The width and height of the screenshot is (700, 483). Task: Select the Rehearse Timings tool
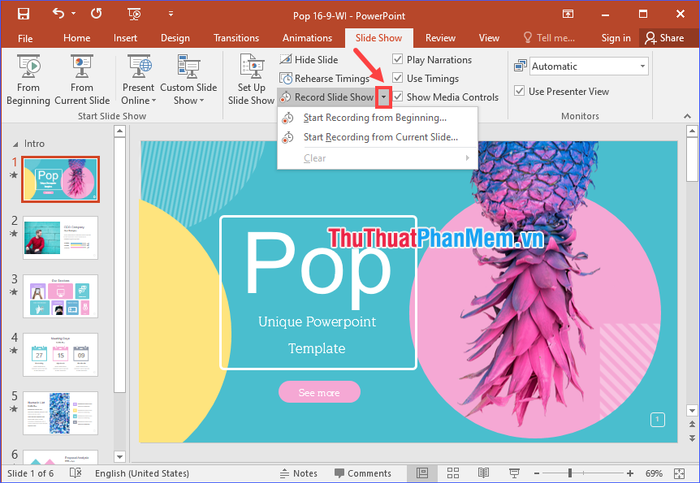[x=323, y=79]
